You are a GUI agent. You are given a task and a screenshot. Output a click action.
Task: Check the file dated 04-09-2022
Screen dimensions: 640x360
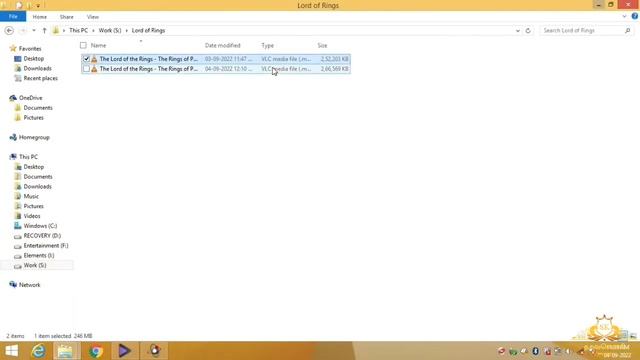[x=86, y=69]
